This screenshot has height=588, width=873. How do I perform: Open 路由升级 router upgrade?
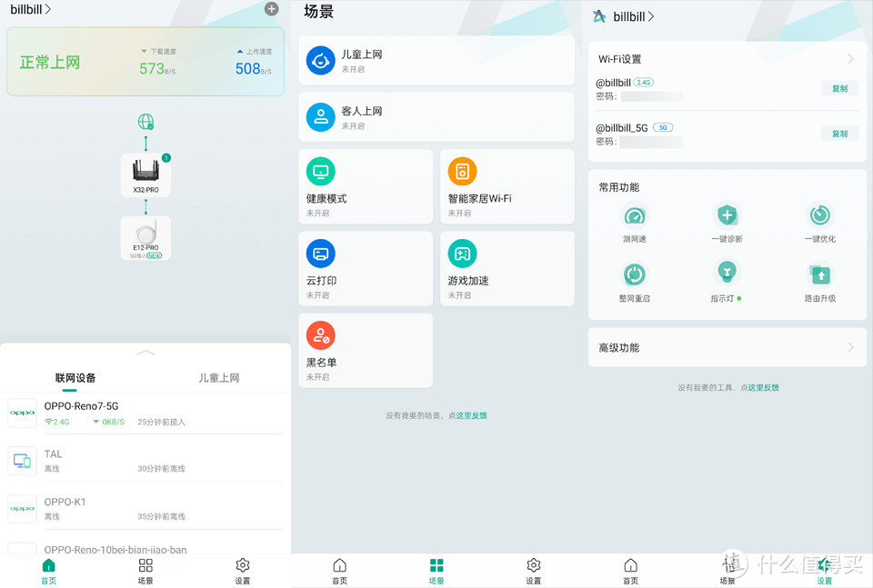(819, 279)
